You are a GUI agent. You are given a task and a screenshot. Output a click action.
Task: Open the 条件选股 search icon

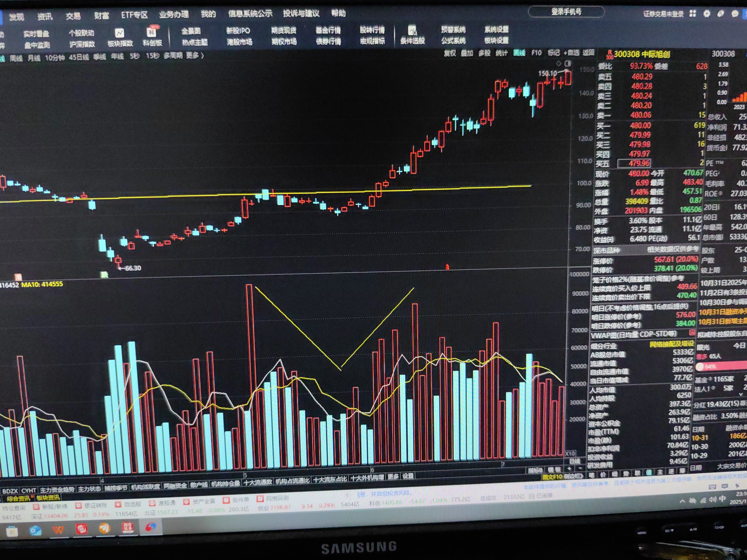coord(412,30)
